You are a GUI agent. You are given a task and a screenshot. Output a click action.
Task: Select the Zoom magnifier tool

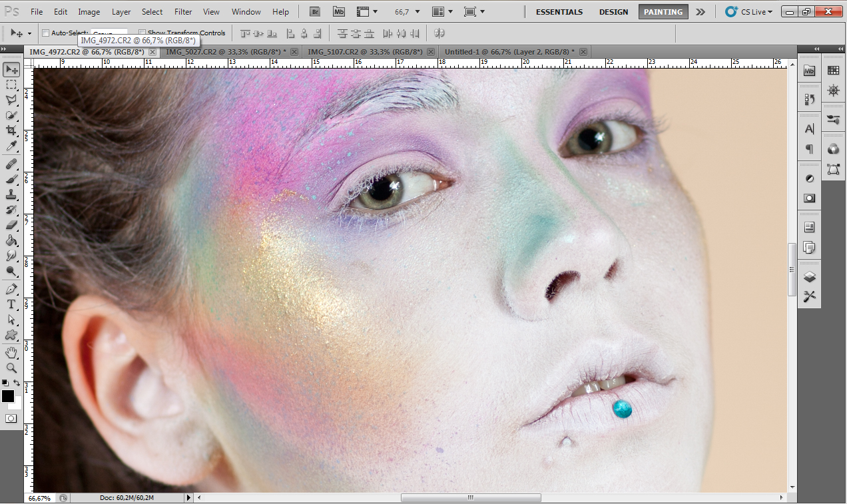coord(11,368)
